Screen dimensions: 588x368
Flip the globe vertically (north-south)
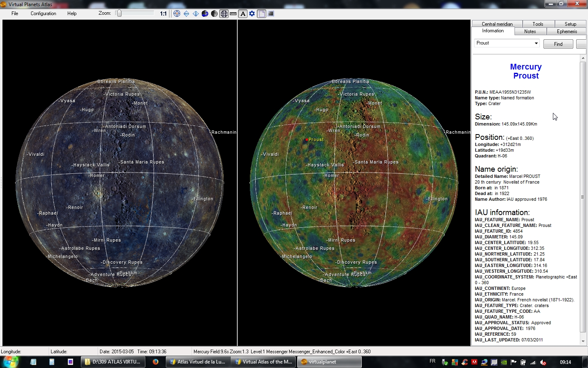[x=186, y=13]
